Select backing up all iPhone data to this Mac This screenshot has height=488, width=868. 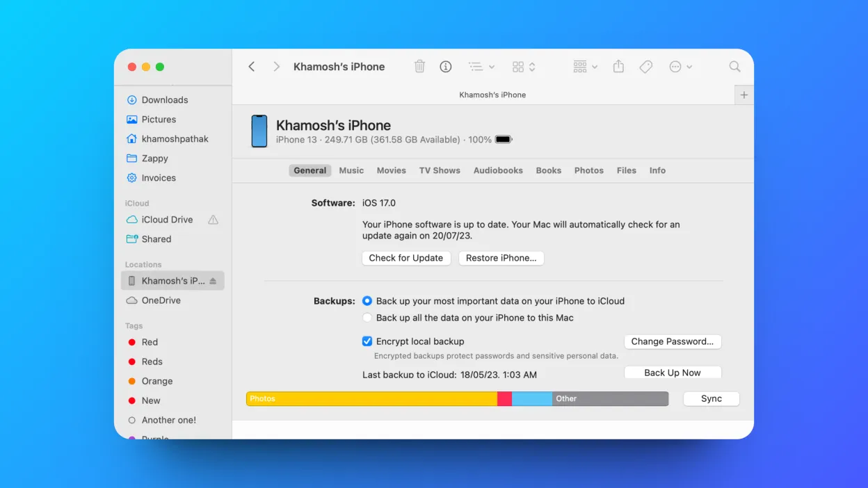(367, 317)
